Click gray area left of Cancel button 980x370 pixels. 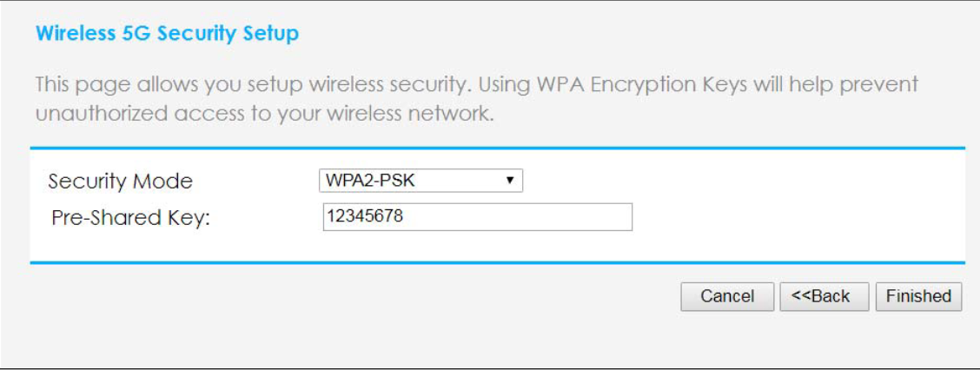click(x=434, y=297)
